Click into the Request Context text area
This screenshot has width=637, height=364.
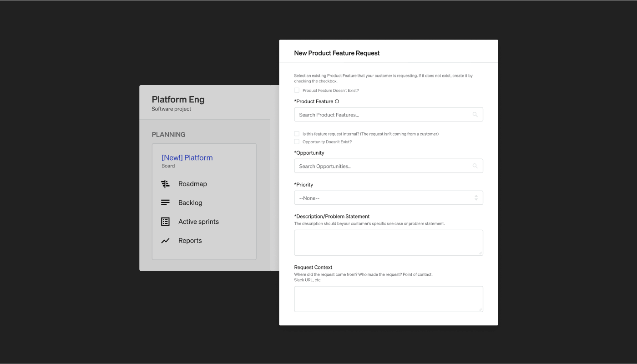(x=388, y=299)
